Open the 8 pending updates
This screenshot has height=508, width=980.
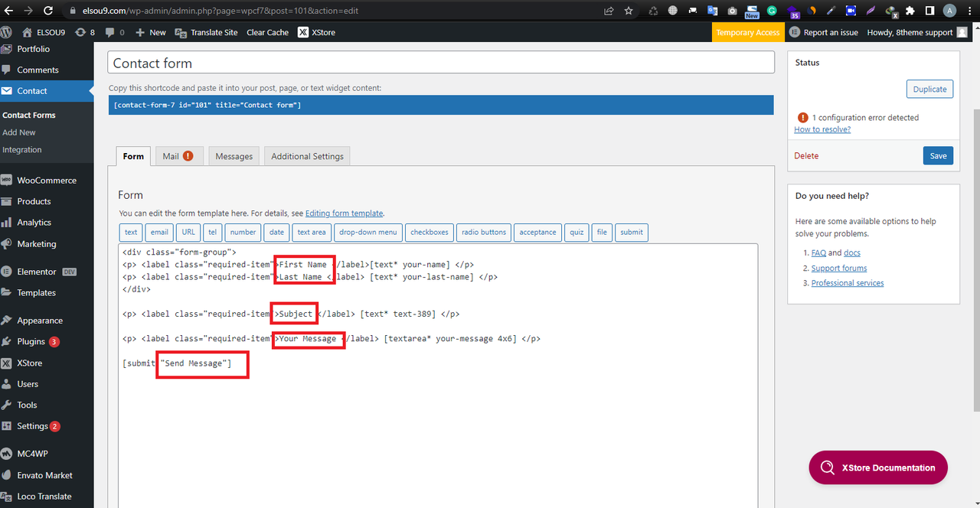pos(85,32)
